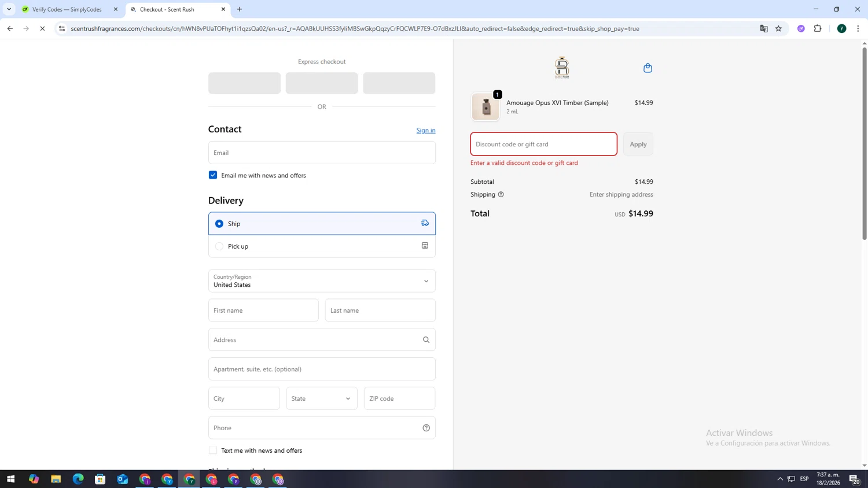View site information icon in address bar

(x=62, y=28)
